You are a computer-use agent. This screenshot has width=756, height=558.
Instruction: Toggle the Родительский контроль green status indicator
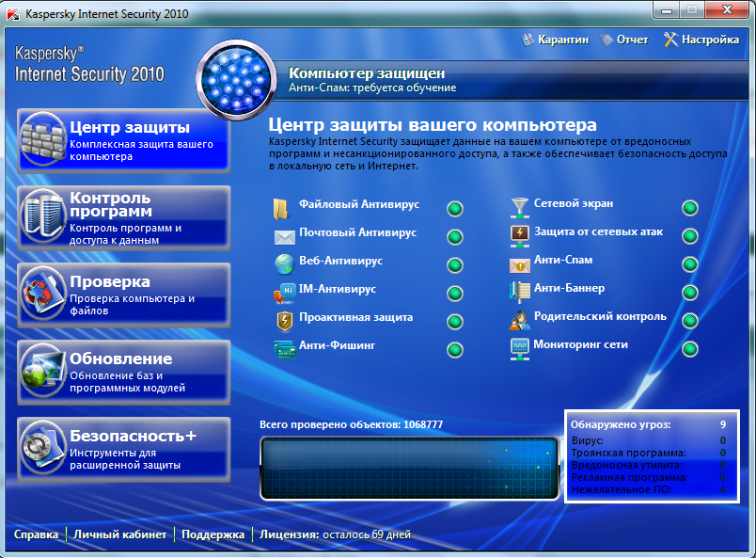(x=690, y=321)
